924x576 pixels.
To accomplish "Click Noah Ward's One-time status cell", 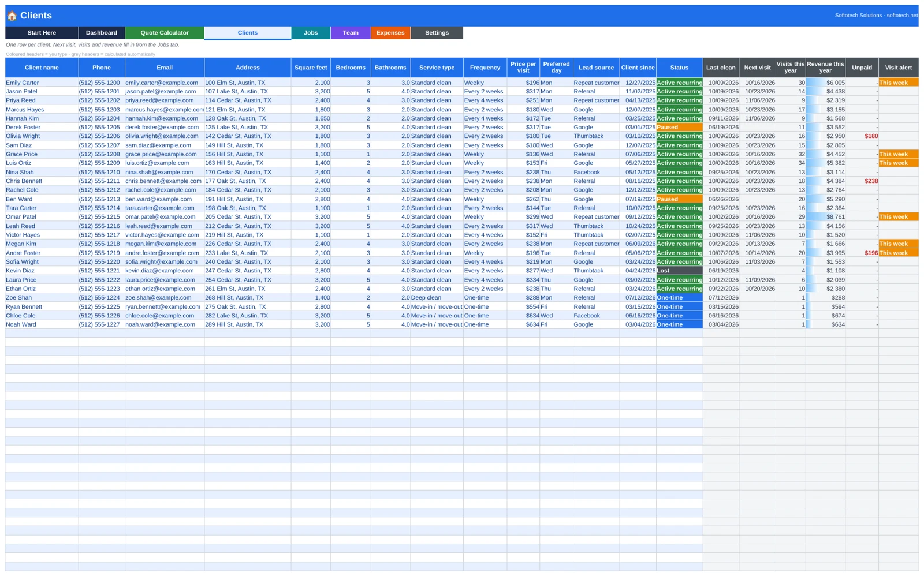I will coord(679,324).
